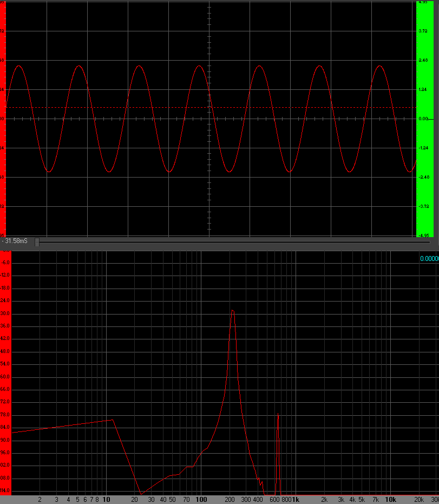
Task: Click the 1k label on the frequency axis
Action: [x=295, y=499]
